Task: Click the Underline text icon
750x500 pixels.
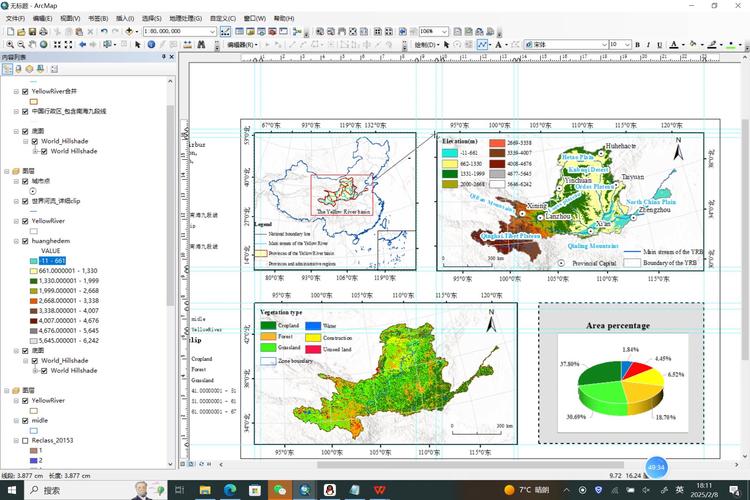Action: point(660,45)
